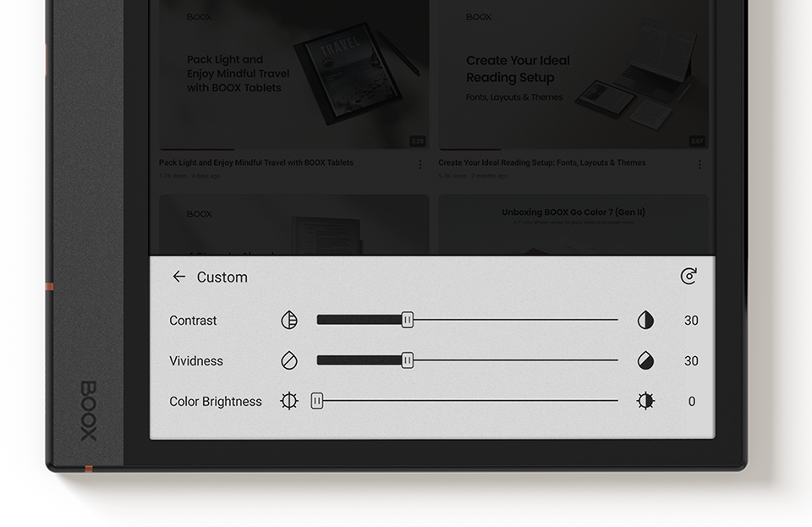The height and width of the screenshot is (527, 812).
Task: Open the Unboxing BOOX Go Color 7 thumbnail
Action: 573,224
